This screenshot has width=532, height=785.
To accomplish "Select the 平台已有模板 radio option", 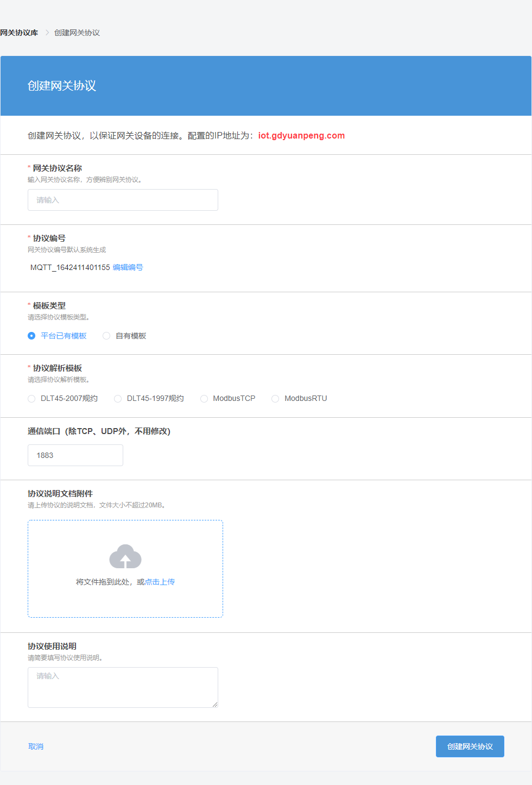I will click(x=31, y=336).
